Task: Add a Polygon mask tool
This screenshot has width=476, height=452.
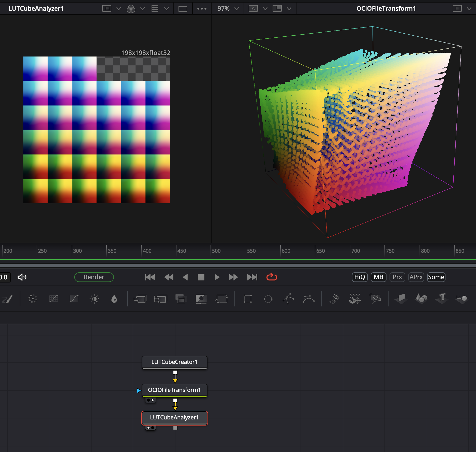Action: (x=289, y=299)
